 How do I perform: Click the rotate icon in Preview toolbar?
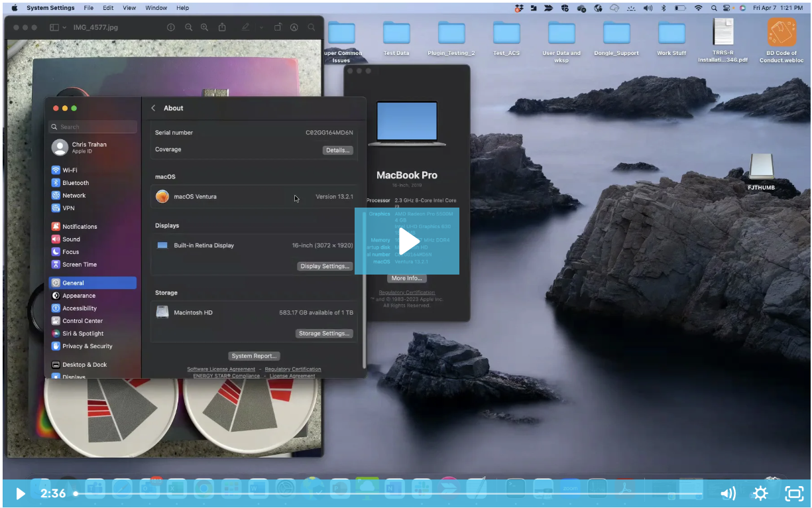pos(278,27)
